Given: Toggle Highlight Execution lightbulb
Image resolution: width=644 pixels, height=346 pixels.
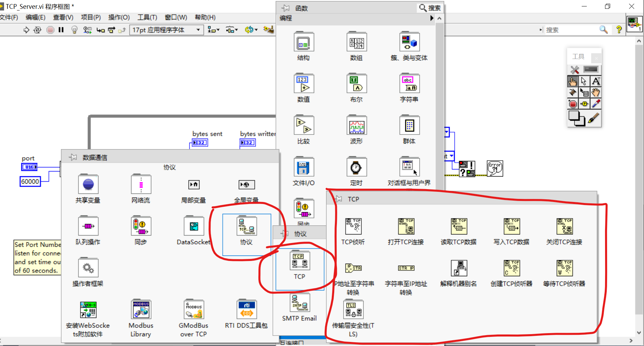Looking at the screenshot, I should (74, 30).
